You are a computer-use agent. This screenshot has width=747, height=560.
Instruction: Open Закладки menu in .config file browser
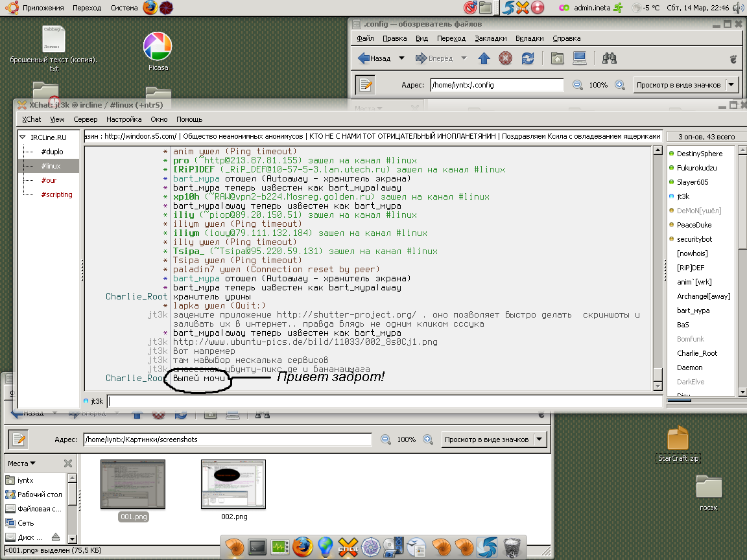pyautogui.click(x=490, y=38)
